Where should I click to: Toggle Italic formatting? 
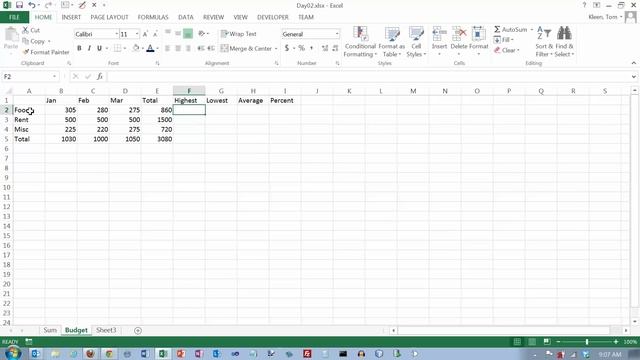pyautogui.click(x=89, y=48)
